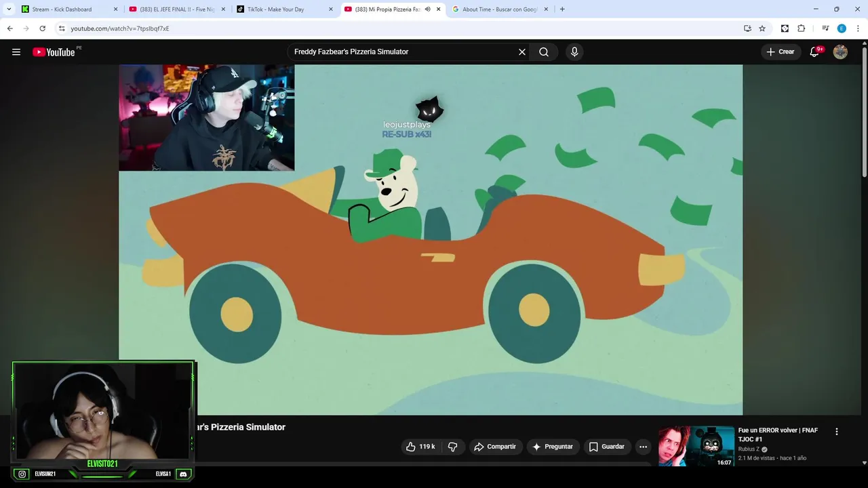Open the Rubius Z channel link

coord(749,449)
